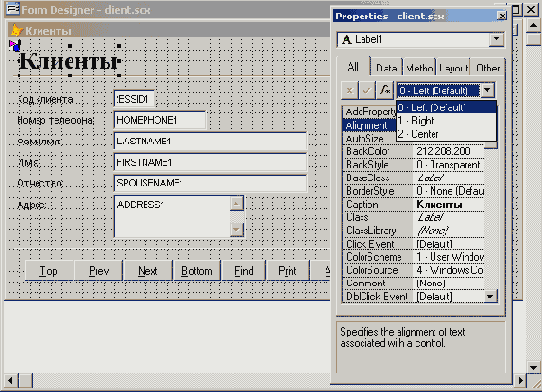The height and width of the screenshot is (392, 542).
Task: Open the Label1 object dropdown
Action: [x=496, y=39]
